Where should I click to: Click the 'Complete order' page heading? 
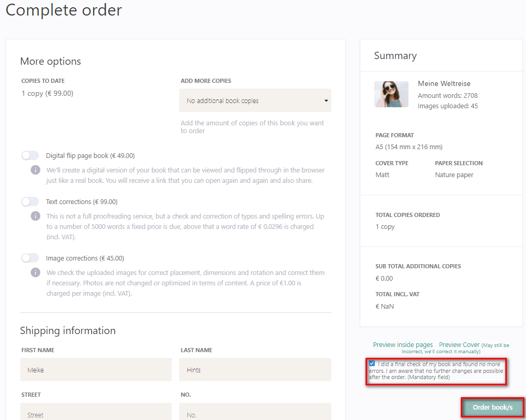tap(64, 10)
